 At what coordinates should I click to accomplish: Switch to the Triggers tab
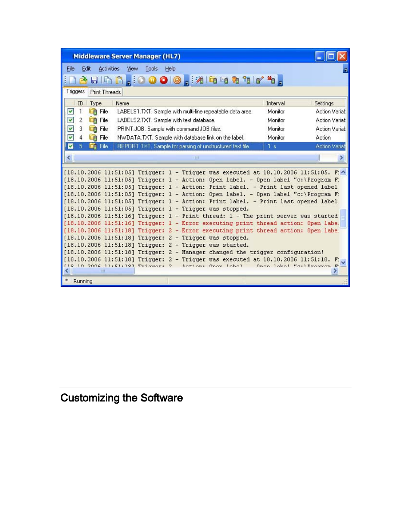(75, 91)
